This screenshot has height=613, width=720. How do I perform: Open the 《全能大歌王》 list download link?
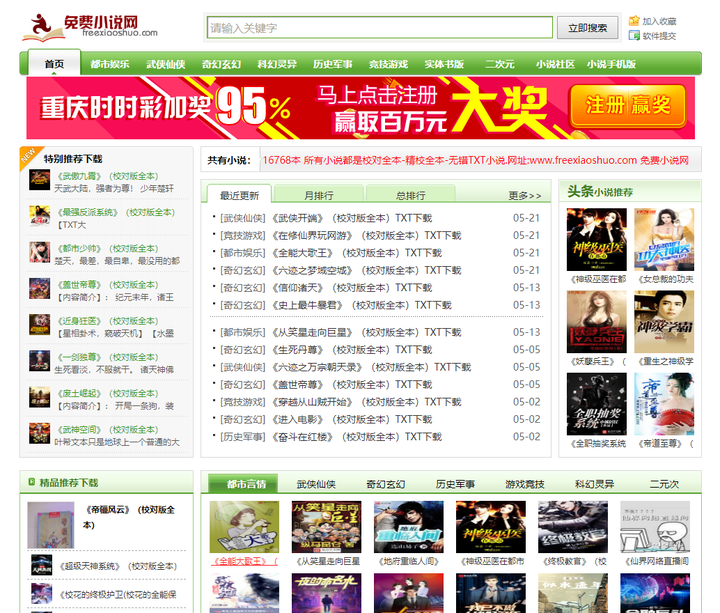coord(356,253)
